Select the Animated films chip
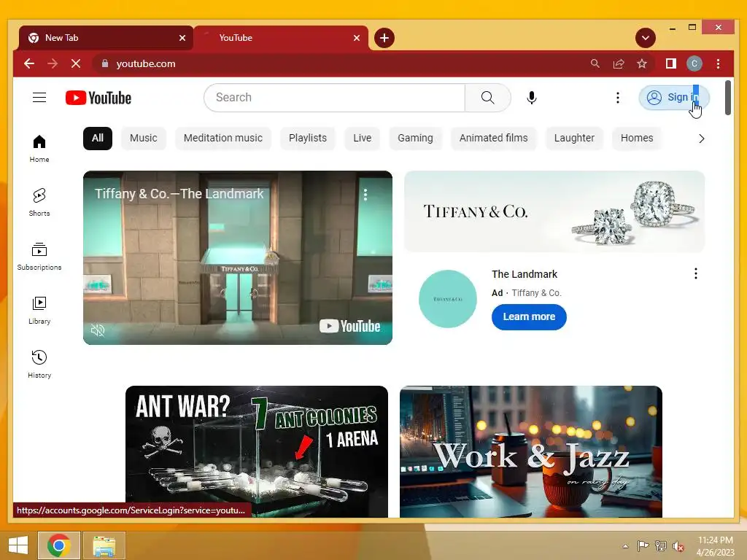The width and height of the screenshot is (747, 560). (x=494, y=138)
